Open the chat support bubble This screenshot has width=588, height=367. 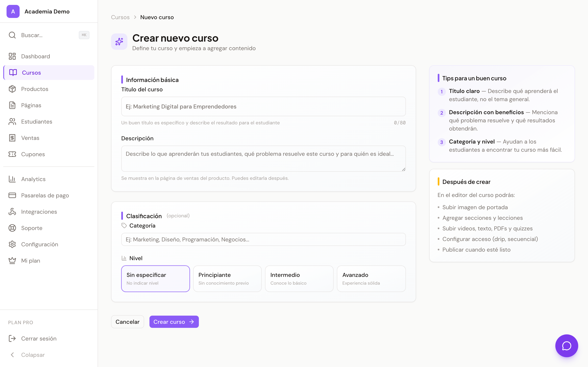(x=567, y=346)
